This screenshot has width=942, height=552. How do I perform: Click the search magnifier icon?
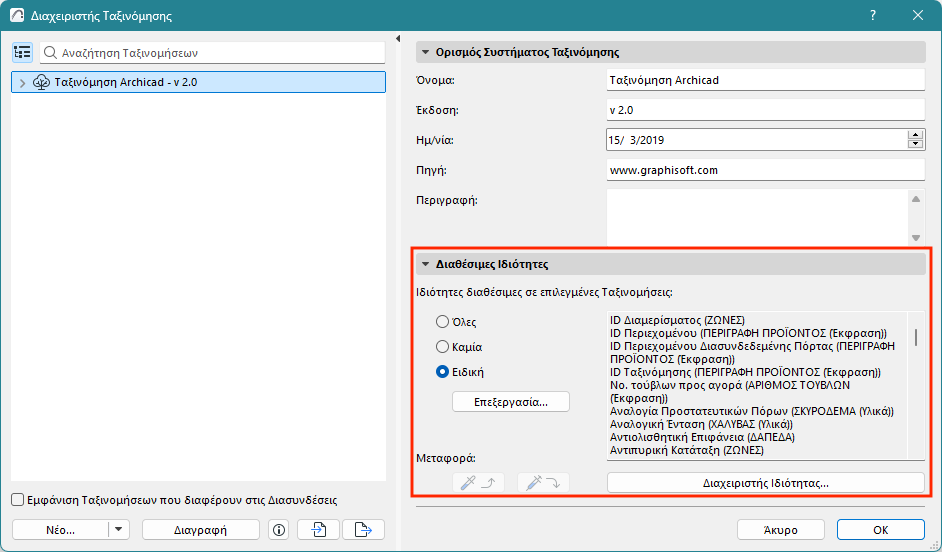pyautogui.click(x=50, y=53)
